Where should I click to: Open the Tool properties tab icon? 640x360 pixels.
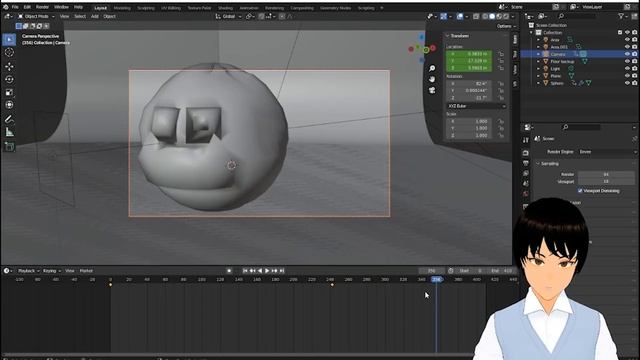[526, 140]
